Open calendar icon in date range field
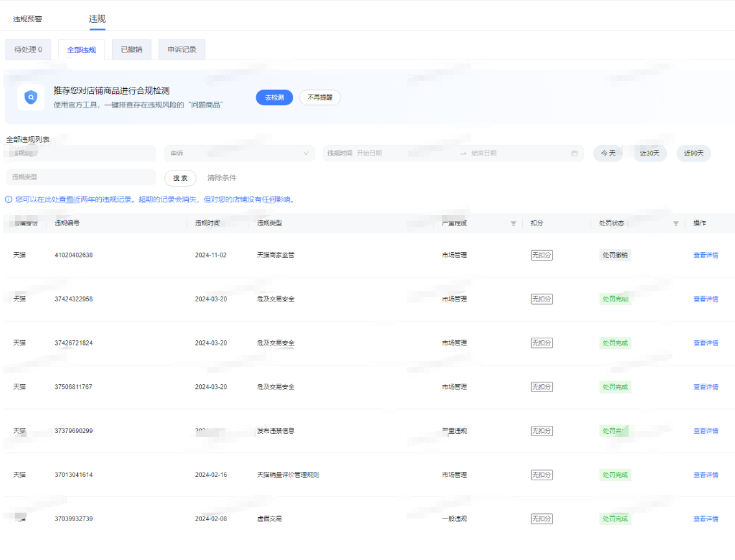This screenshot has width=735, height=560. (574, 154)
